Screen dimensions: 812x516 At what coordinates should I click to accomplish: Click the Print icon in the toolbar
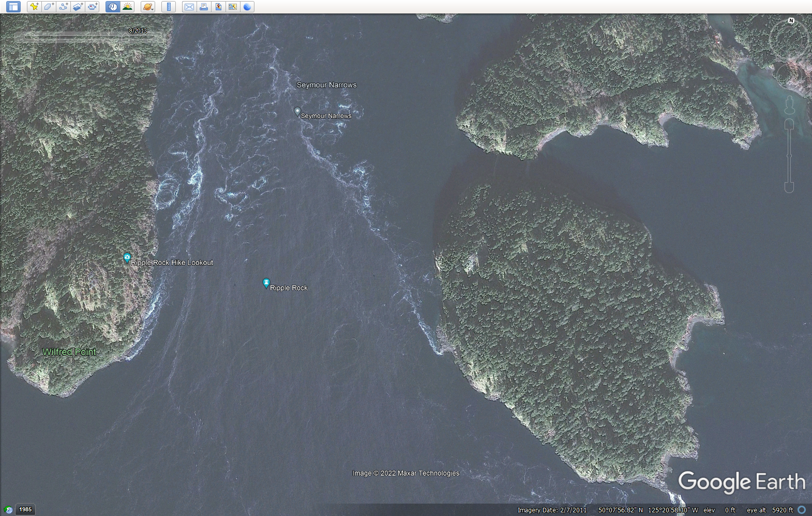pos(204,7)
